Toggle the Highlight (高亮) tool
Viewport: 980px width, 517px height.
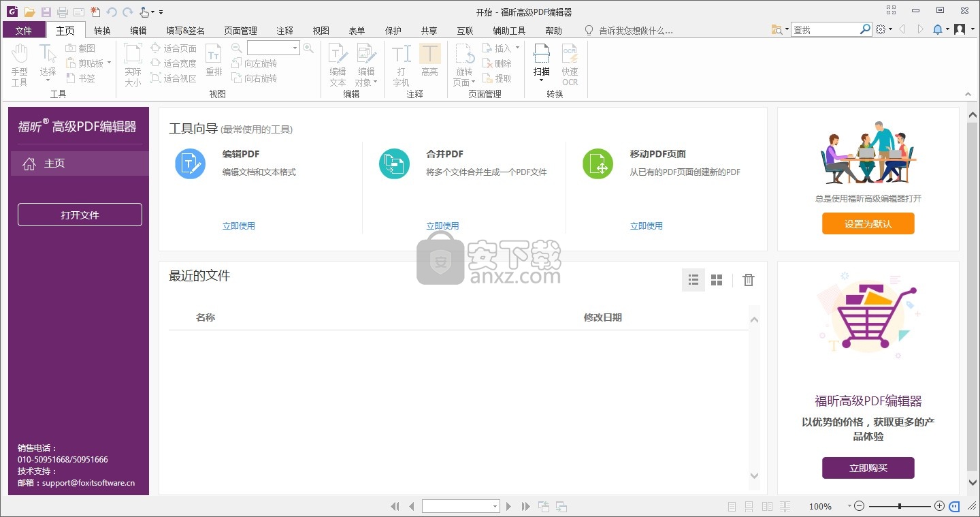point(429,60)
